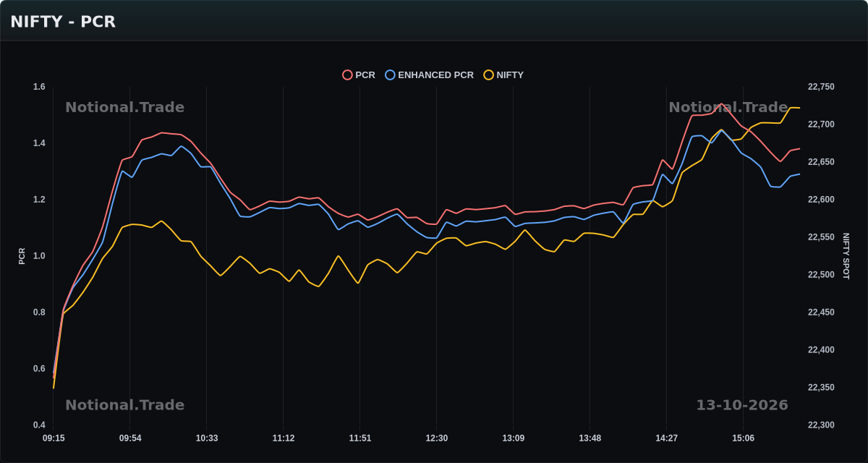Image resolution: width=868 pixels, height=463 pixels.
Task: Click the 22,650 NIFTY spot axis value
Action: pyautogui.click(x=821, y=162)
